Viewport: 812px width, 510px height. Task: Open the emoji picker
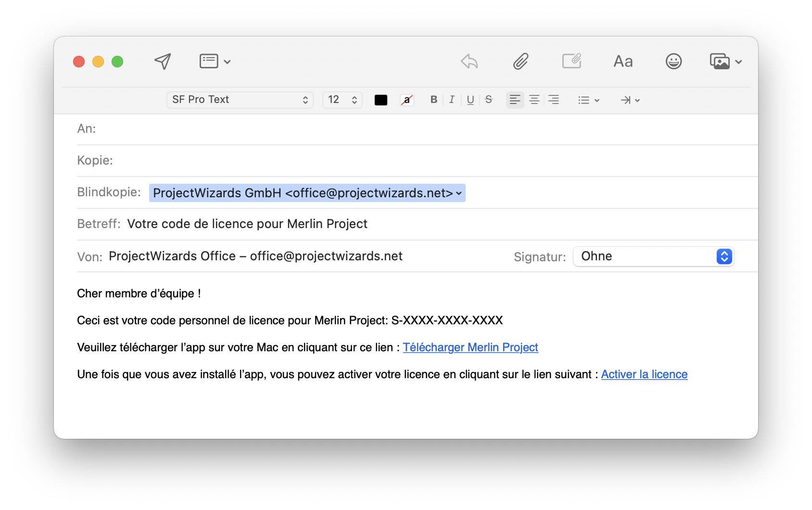(673, 61)
